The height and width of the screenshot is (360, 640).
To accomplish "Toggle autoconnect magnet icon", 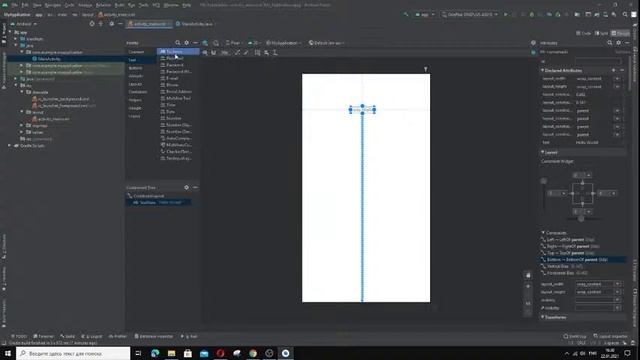I will [213, 53].
